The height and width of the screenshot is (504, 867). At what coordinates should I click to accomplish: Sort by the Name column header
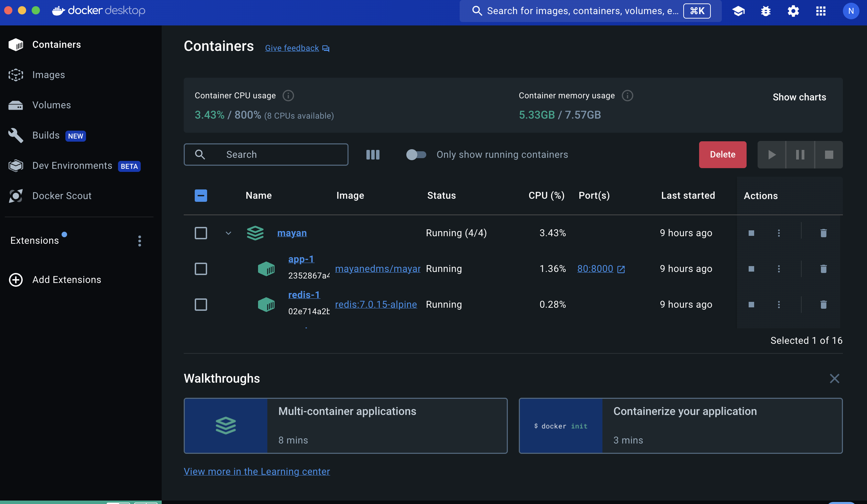click(259, 196)
